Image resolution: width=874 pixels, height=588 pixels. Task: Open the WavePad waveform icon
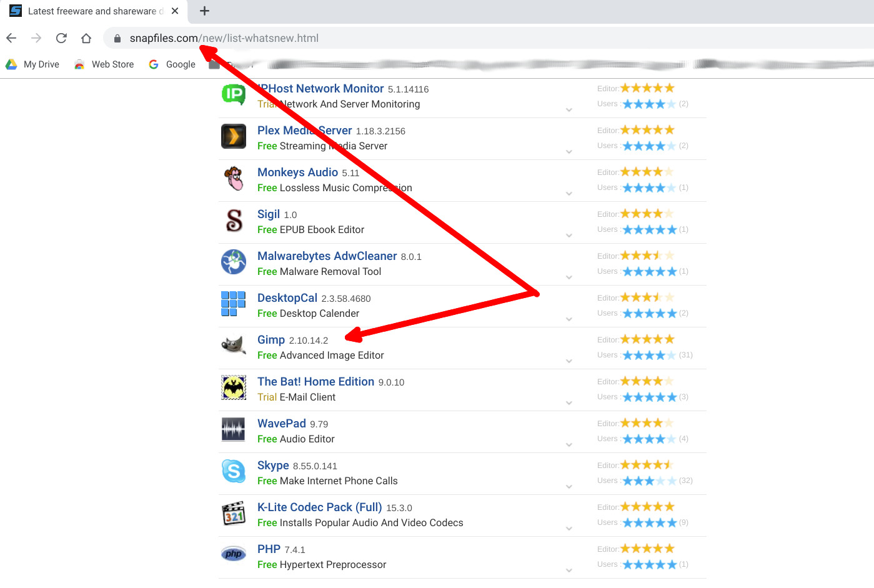tap(234, 429)
